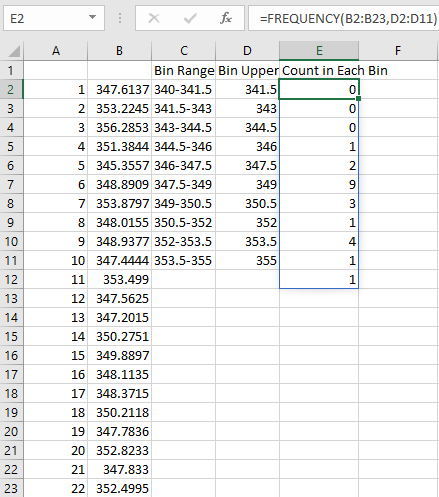
Task: Click cell containing 353.2245
Action: point(120,108)
